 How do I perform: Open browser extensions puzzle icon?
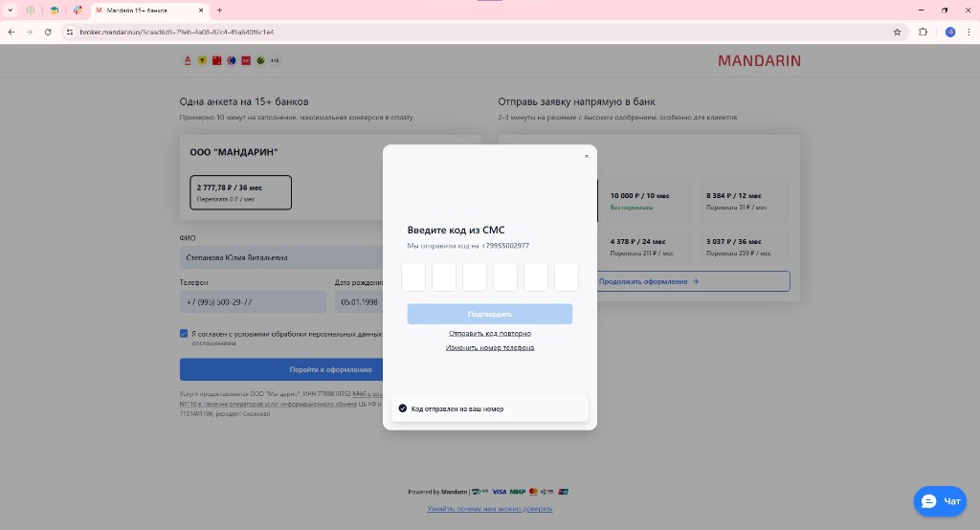tap(923, 32)
